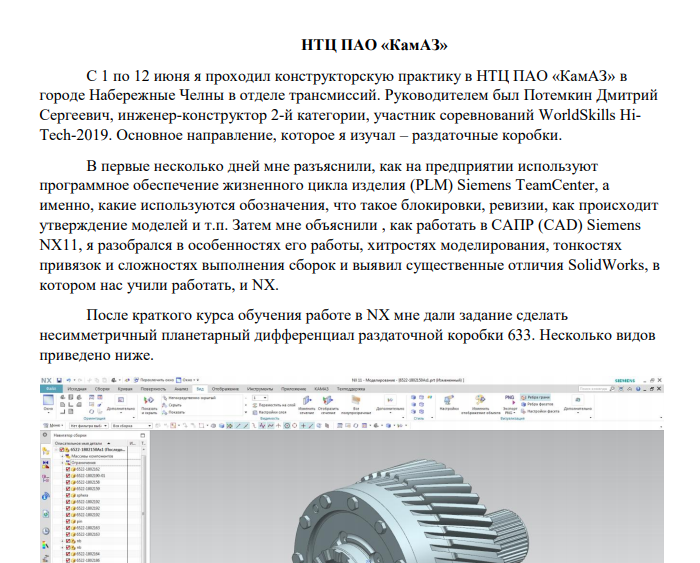This screenshot has width=700, height=563.
Task: Switch to the Исходная ribbon tab
Action: pyautogui.click(x=77, y=389)
